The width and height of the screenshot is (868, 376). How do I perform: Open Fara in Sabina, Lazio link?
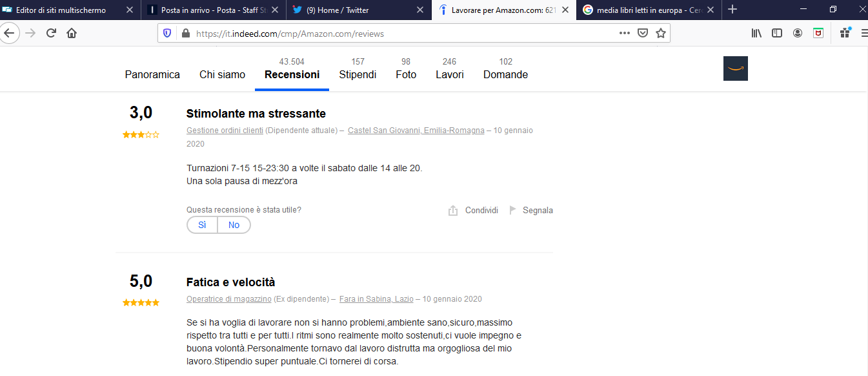pyautogui.click(x=376, y=299)
